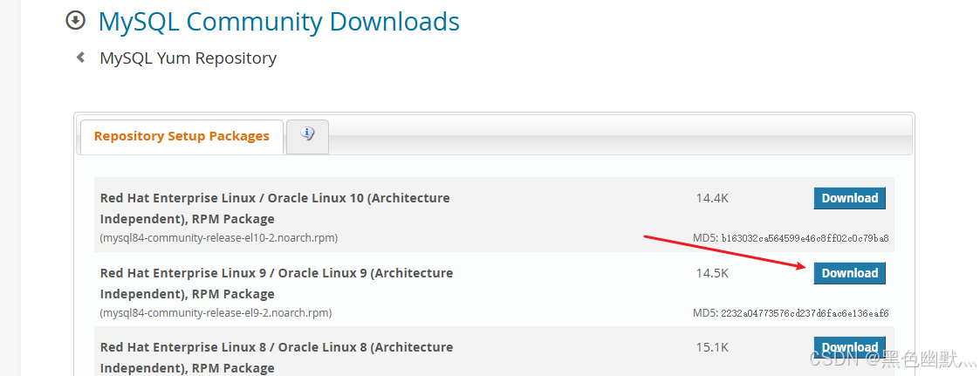Download the Linux 9 RPM package
The height and width of the screenshot is (376, 980).
[849, 273]
